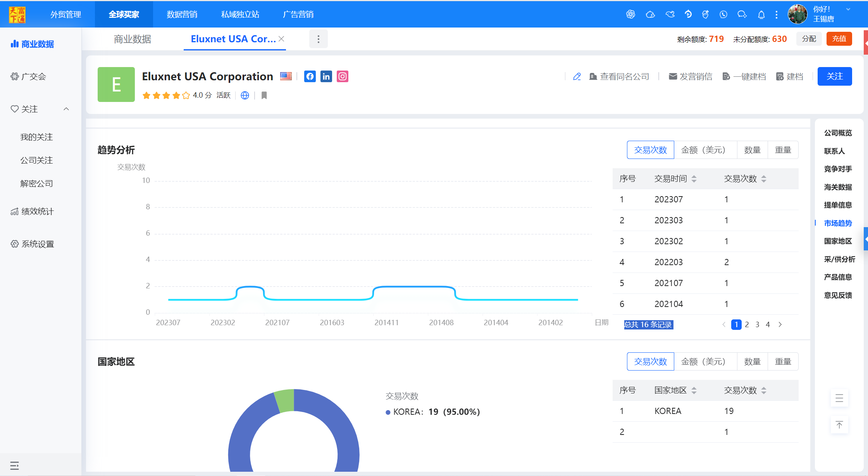Click the bookmark icon beside the globe
The width and height of the screenshot is (868, 476).
pyautogui.click(x=264, y=95)
